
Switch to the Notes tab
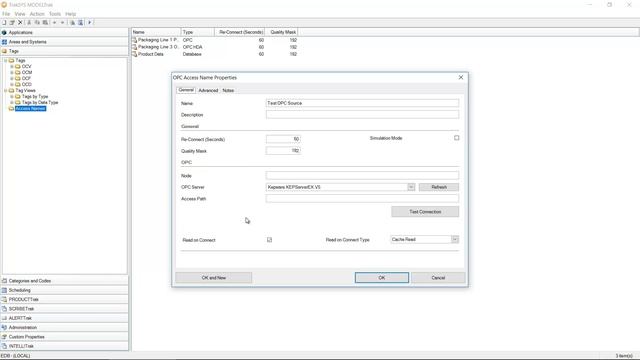point(228,90)
